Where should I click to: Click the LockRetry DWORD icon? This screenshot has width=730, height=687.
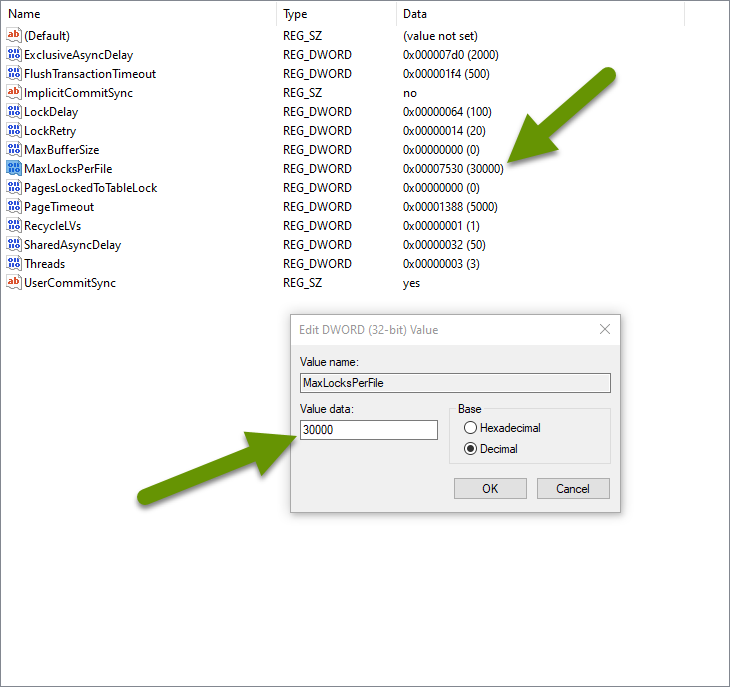[14, 131]
